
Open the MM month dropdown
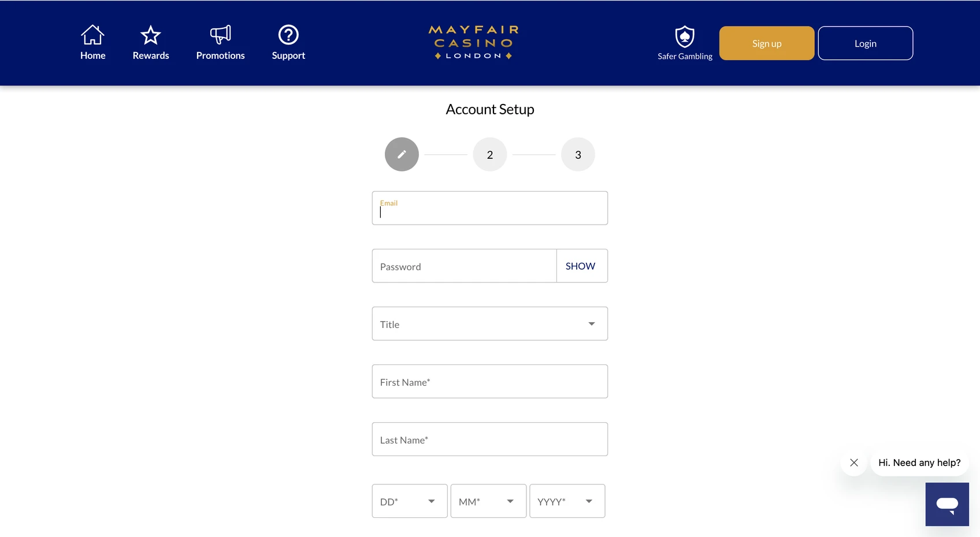coord(488,501)
